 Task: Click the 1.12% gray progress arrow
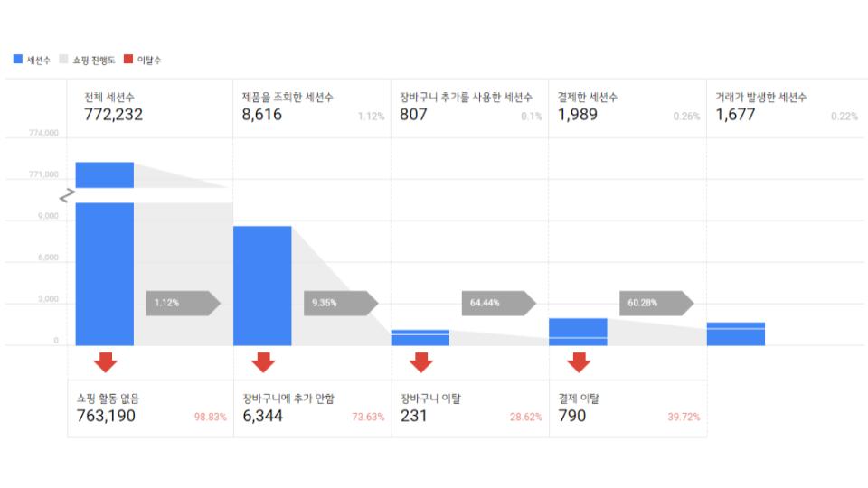pos(182,303)
